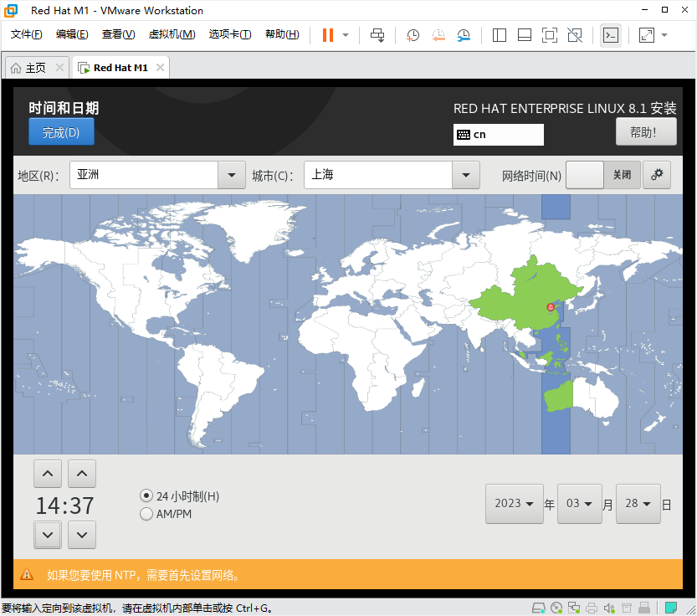Increase the hour value
Screen dimensions: 697x616
coord(48,474)
